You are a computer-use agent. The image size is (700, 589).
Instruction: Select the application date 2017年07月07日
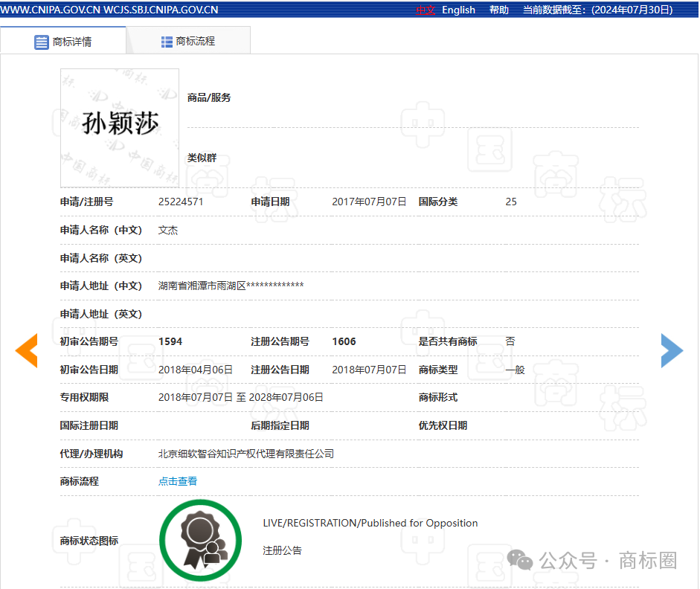[x=369, y=202]
